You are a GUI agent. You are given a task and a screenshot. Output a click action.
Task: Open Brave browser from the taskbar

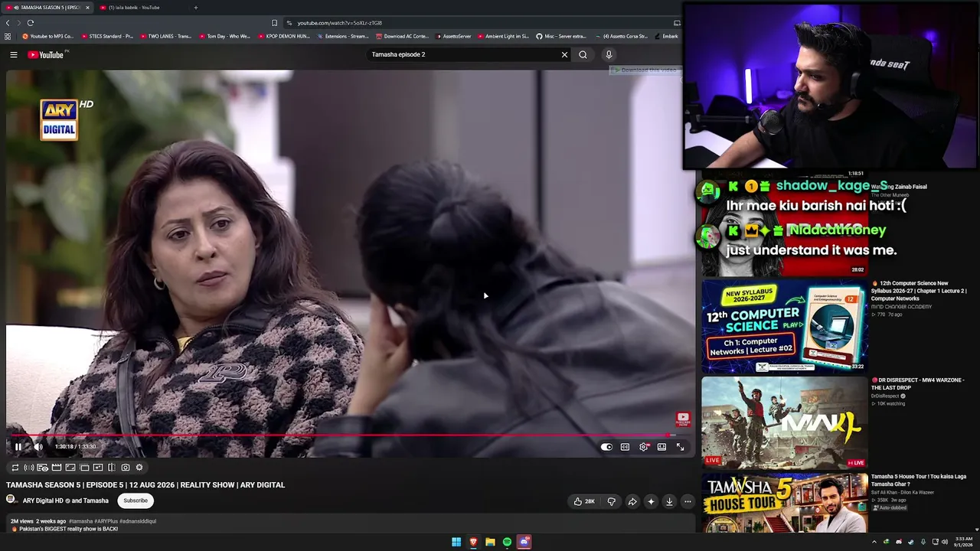pos(473,542)
